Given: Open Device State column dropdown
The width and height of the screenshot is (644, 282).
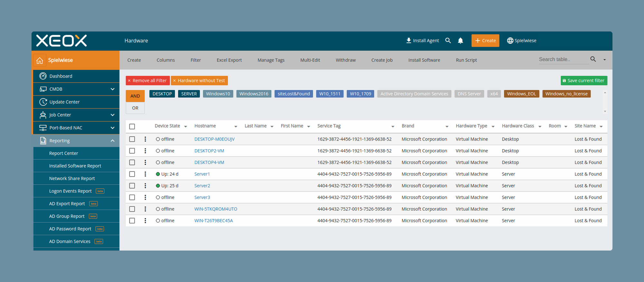Looking at the screenshot, I should coord(185,126).
